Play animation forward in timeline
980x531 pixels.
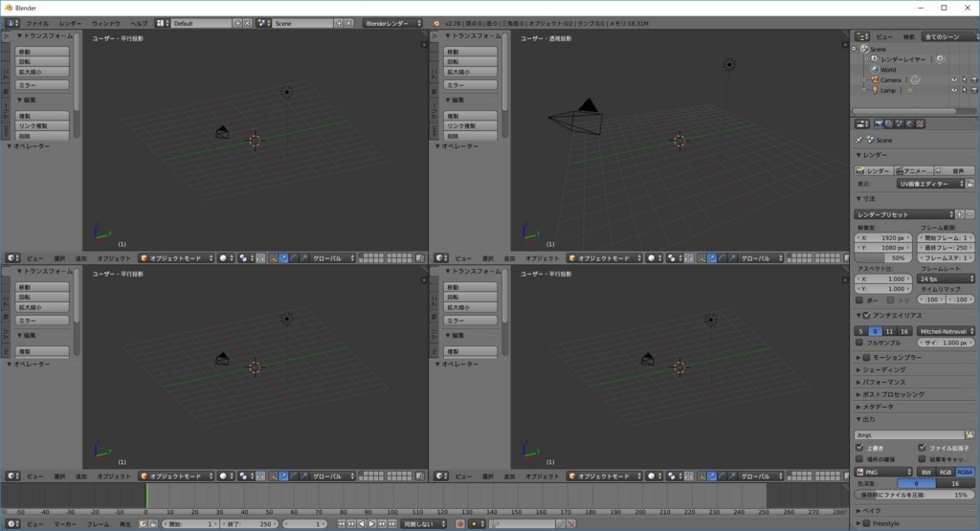(x=372, y=524)
